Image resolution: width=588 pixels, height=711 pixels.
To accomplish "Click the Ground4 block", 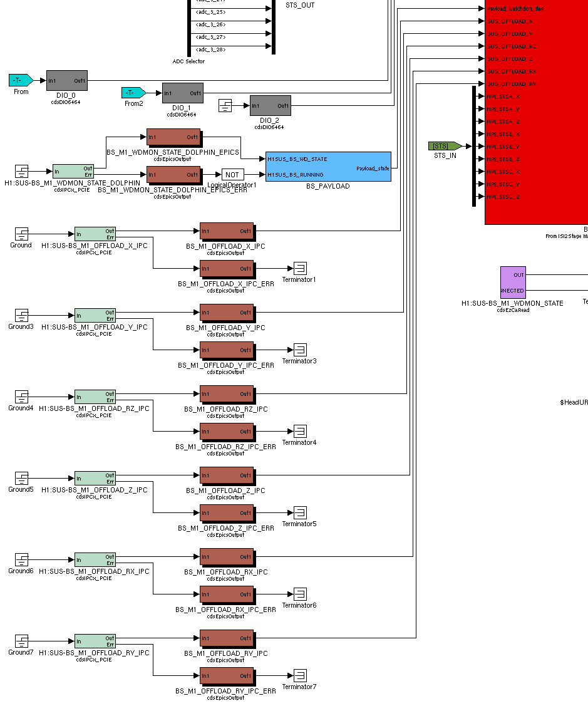I will [x=21, y=397].
